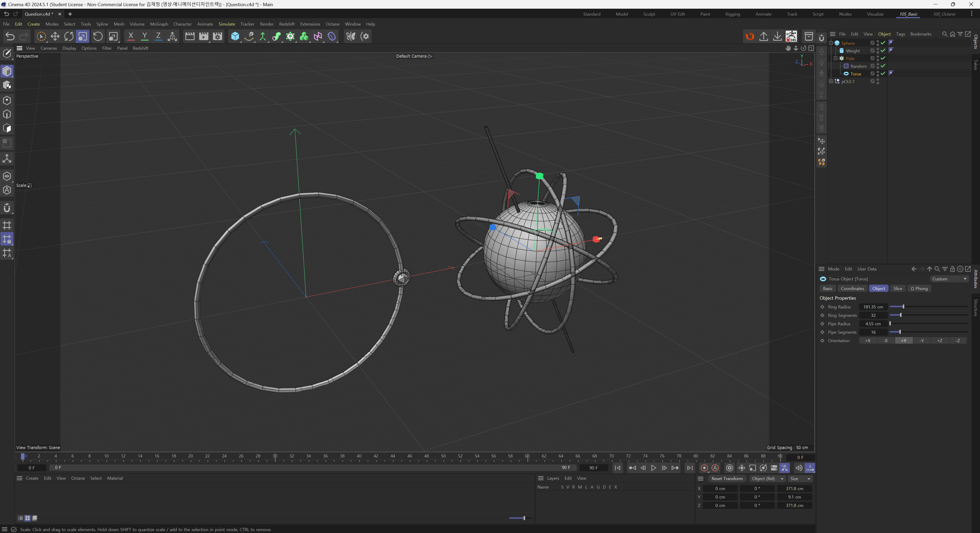Toggle Sphere object enable checkmark
This screenshot has height=533, width=980.
(883, 43)
